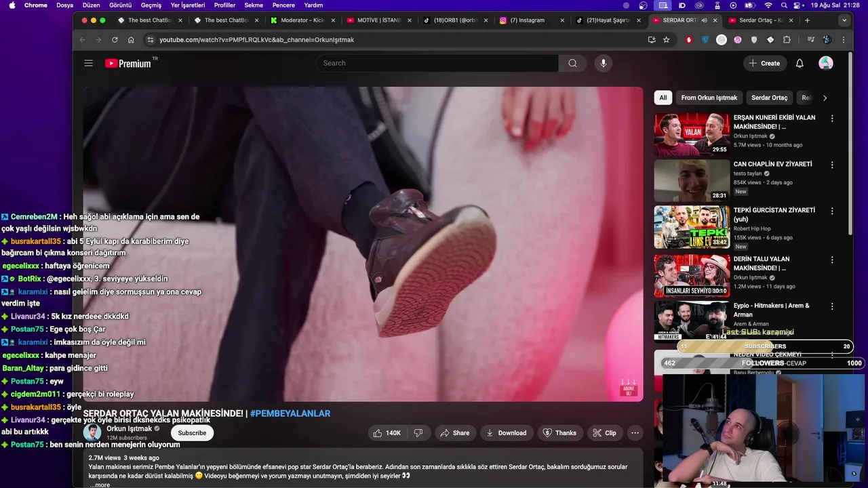Close the (7) Instagram tab
The width and height of the screenshot is (868, 488).
click(562, 20)
